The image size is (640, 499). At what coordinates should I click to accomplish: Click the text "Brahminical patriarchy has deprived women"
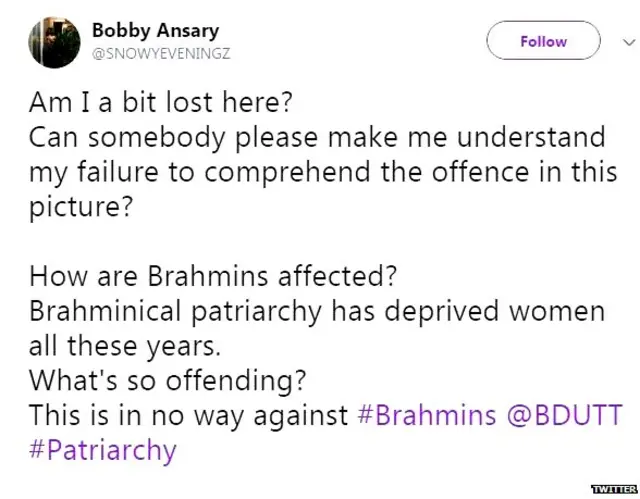point(316,312)
